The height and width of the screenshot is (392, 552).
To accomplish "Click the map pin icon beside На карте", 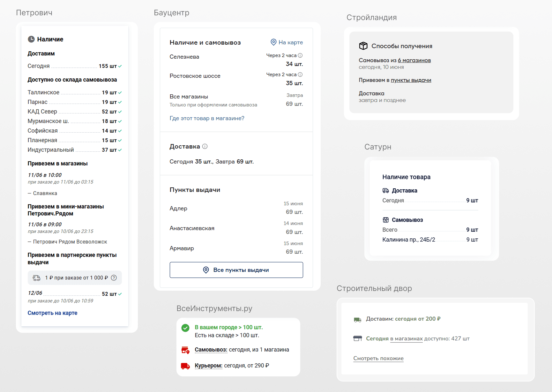I will point(273,42).
